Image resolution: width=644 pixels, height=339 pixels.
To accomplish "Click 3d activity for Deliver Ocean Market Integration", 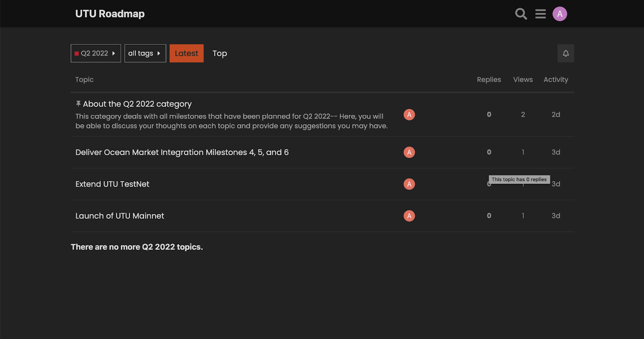I will (556, 152).
